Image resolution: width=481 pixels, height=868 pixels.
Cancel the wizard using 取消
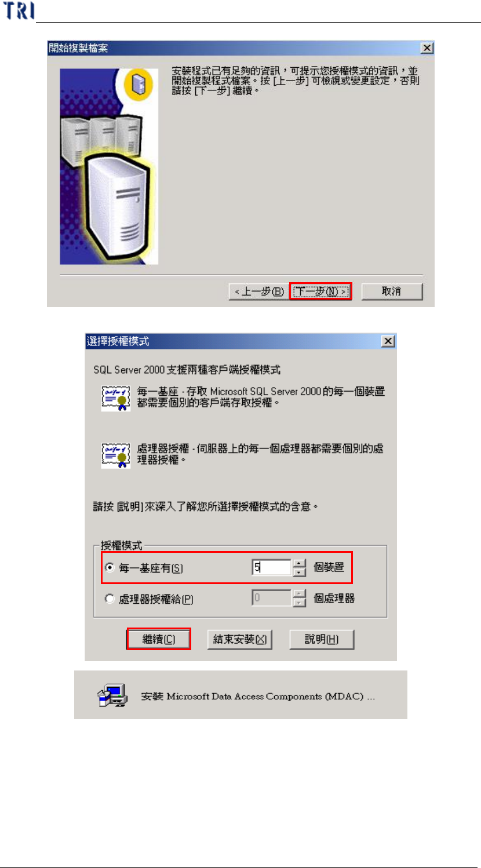point(392,291)
